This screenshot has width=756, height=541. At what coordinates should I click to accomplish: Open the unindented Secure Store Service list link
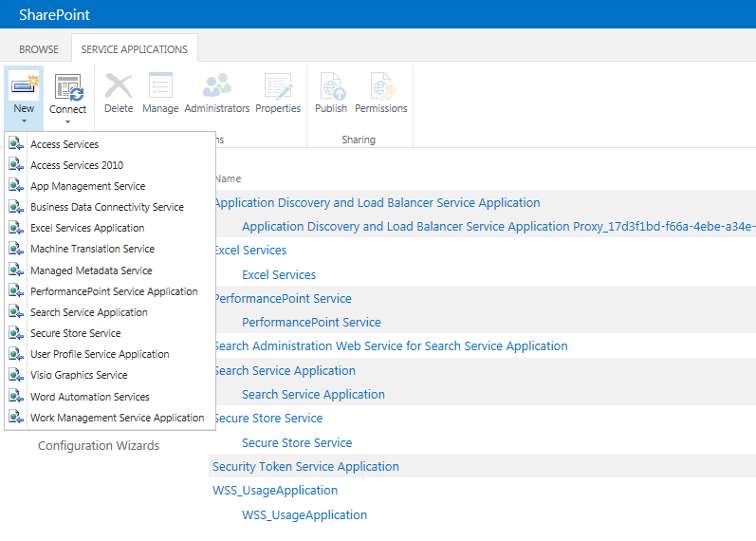[x=269, y=418]
